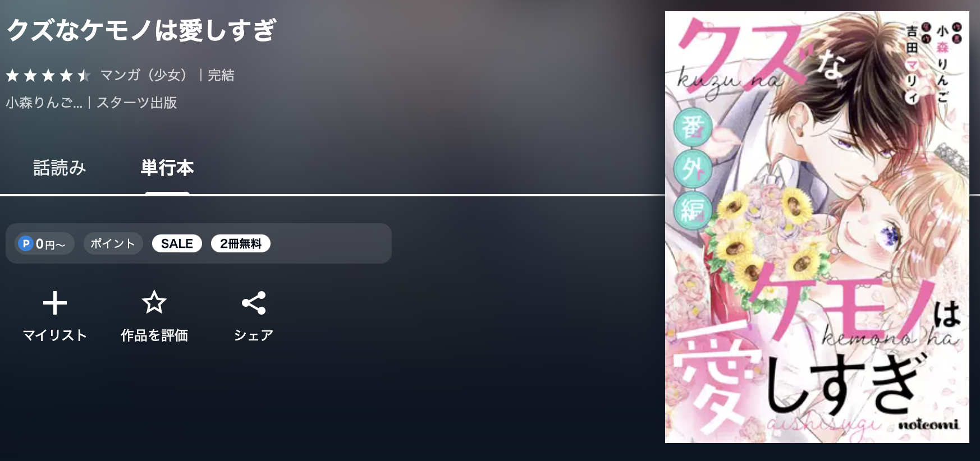Switch to the 話読み tab

[59, 168]
